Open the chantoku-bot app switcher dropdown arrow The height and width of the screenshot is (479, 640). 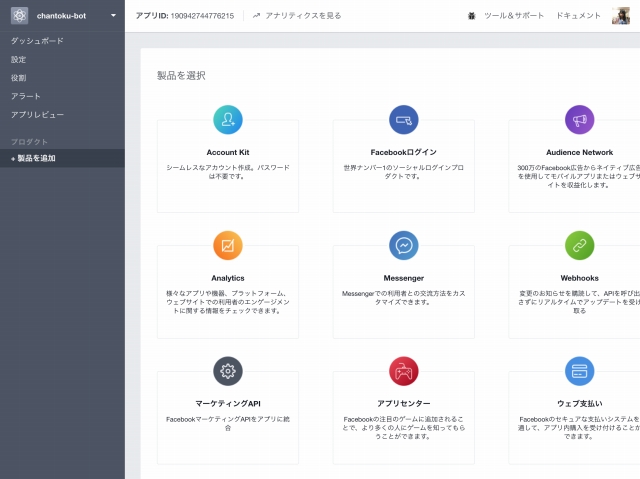(113, 16)
